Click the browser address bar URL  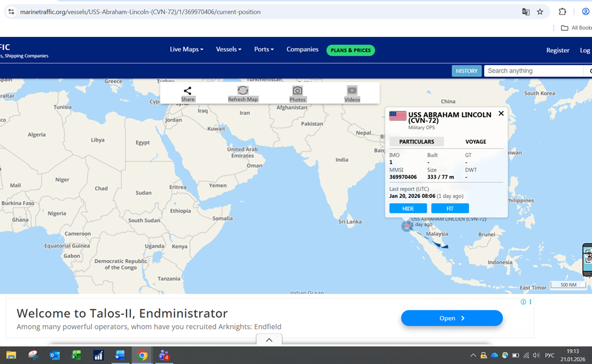pyautogui.click(x=140, y=12)
